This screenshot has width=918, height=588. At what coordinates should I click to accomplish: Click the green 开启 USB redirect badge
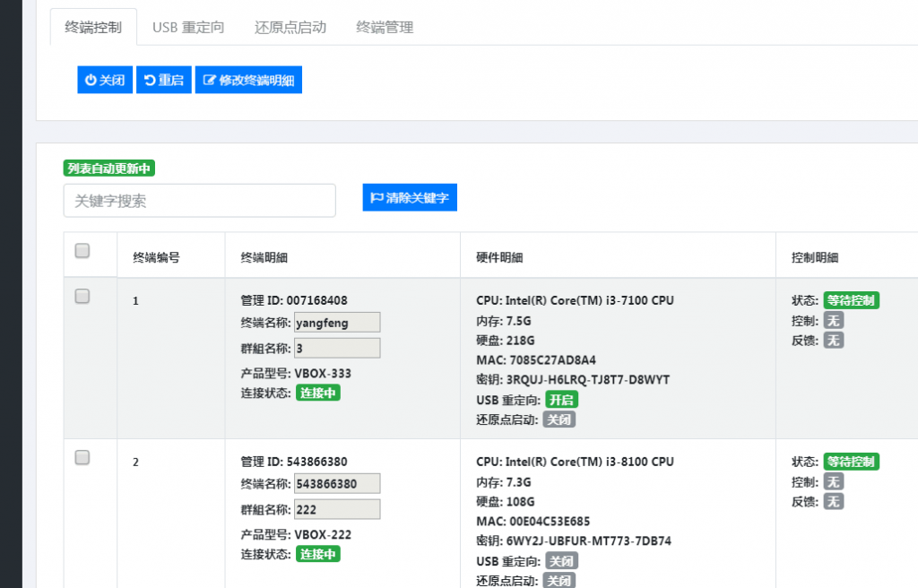tap(561, 400)
